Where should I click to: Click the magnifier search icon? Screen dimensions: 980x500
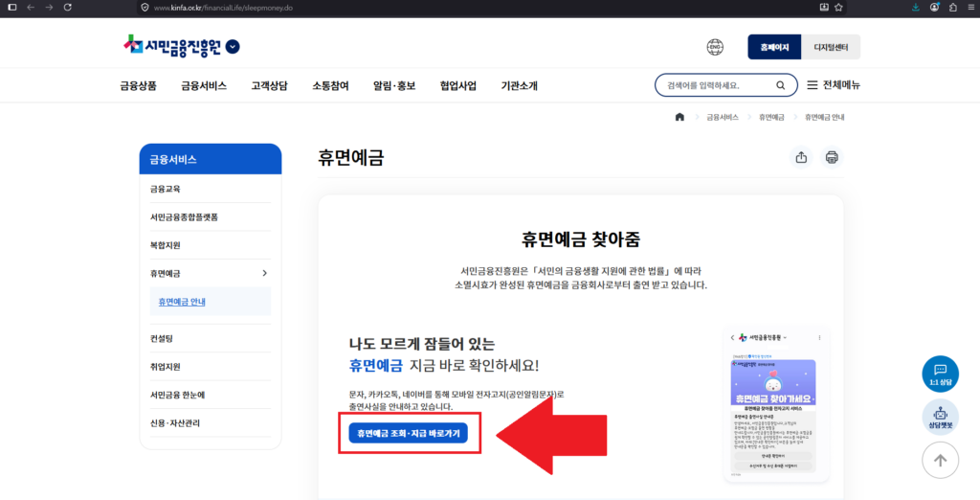click(x=781, y=86)
